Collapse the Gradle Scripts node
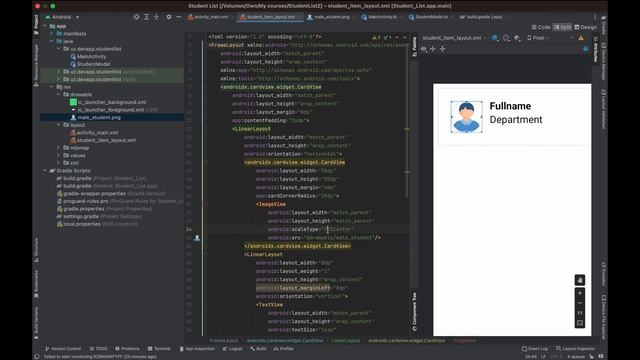 pyautogui.click(x=45, y=171)
